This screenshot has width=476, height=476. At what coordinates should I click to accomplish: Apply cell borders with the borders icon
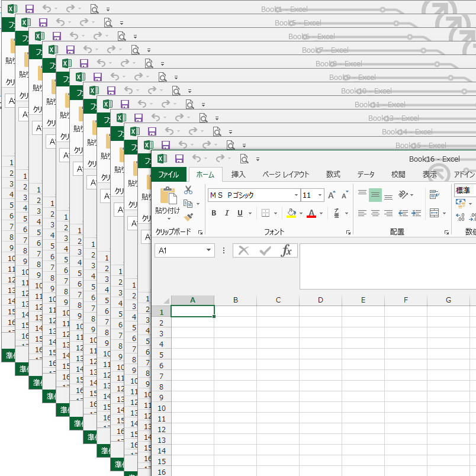pyautogui.click(x=265, y=213)
